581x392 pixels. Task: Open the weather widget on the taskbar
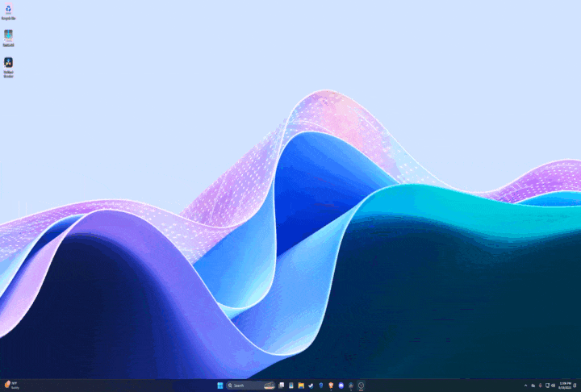(x=11, y=385)
